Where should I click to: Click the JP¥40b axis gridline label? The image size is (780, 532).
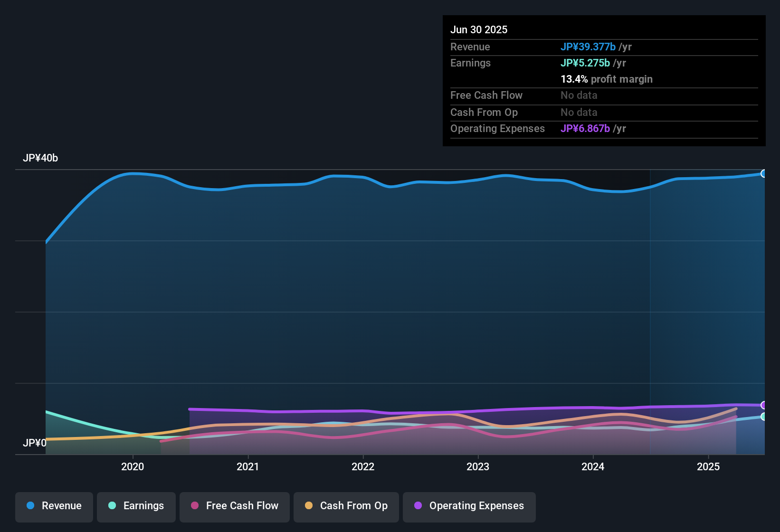point(41,158)
